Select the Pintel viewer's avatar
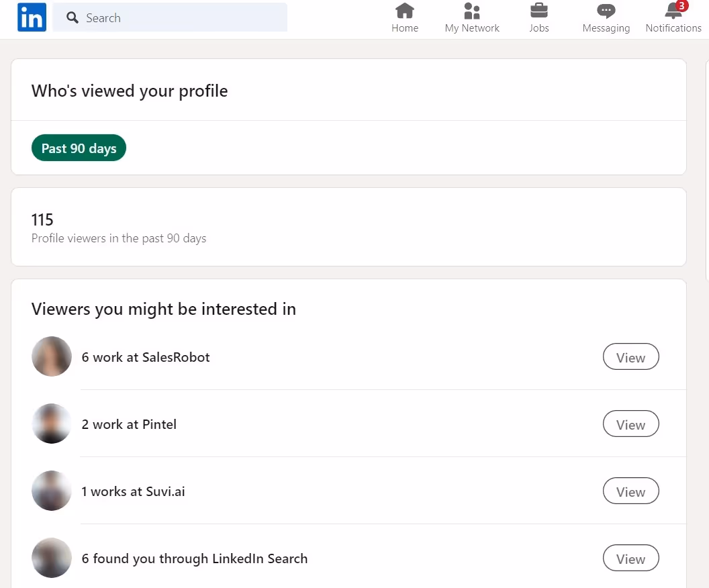 tap(51, 424)
